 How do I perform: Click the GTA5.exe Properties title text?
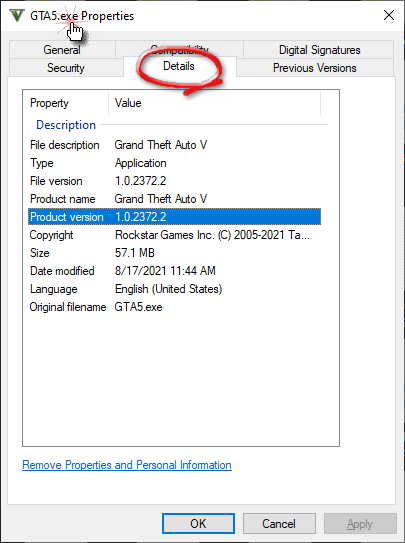(x=82, y=16)
